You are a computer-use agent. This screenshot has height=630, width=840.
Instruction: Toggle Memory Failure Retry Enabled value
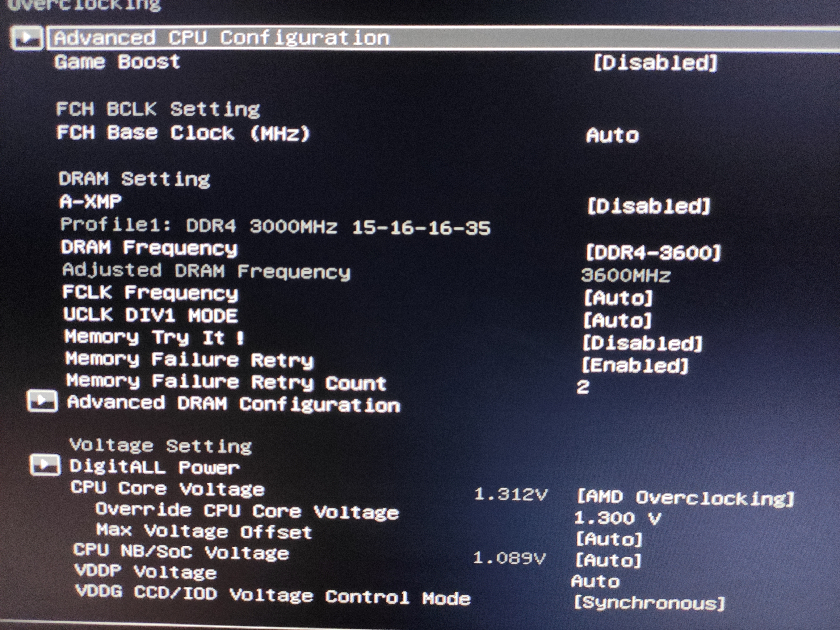pos(635,366)
